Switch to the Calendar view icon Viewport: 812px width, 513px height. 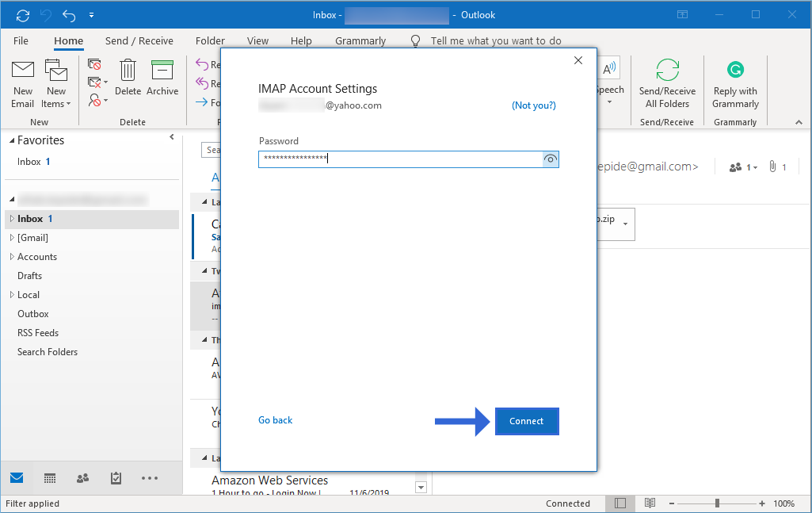(x=50, y=478)
